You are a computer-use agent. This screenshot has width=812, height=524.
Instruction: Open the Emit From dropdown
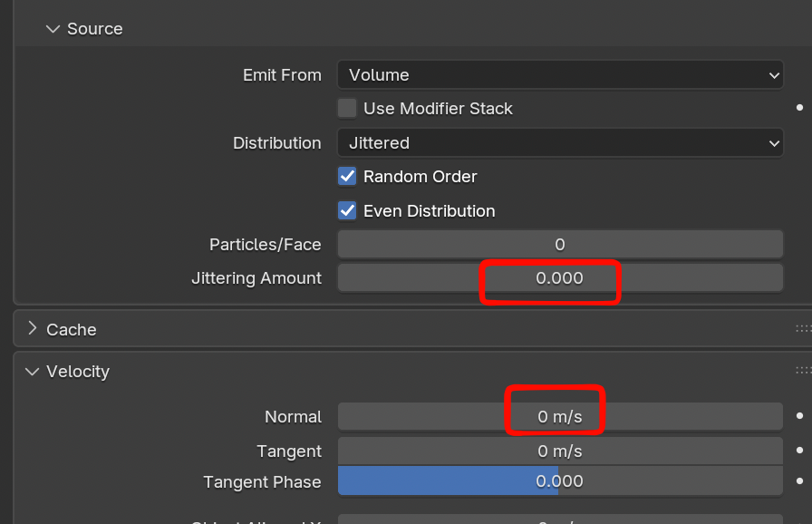tap(560, 75)
